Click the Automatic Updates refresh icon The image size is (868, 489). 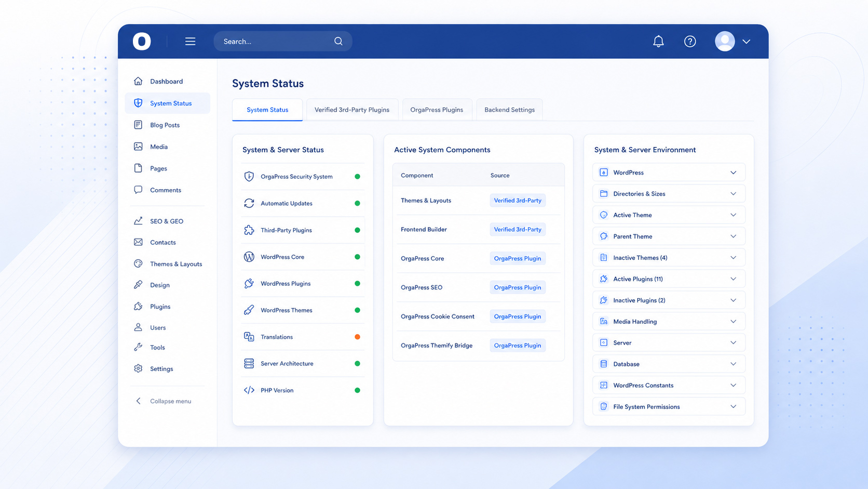[249, 203]
